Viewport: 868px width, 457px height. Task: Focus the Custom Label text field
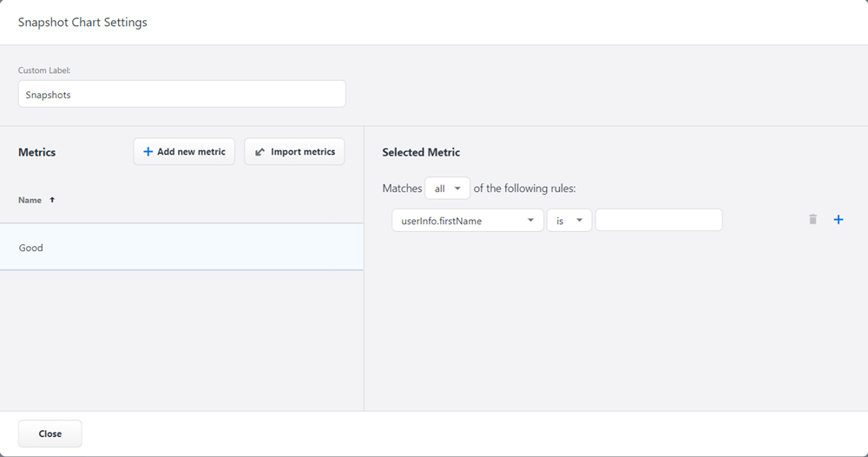pyautogui.click(x=181, y=95)
